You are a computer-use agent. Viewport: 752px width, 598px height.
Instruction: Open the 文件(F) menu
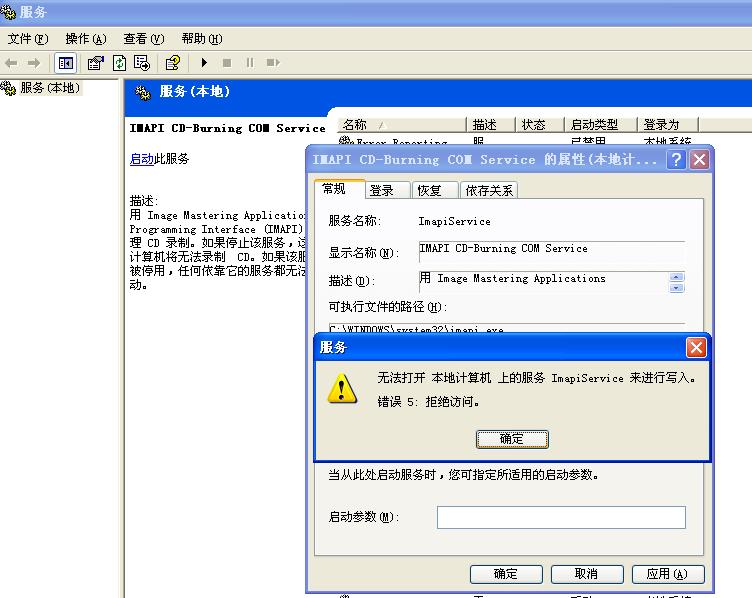pyautogui.click(x=28, y=39)
